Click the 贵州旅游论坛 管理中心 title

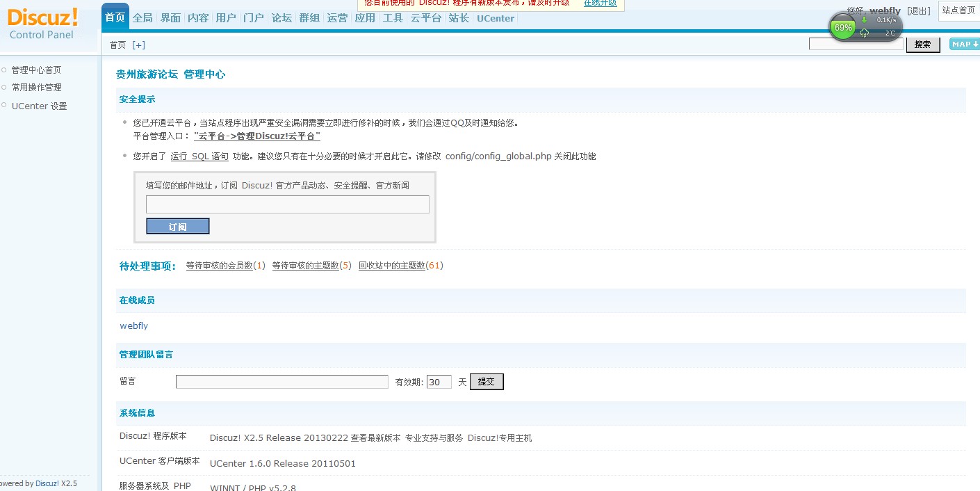pyautogui.click(x=170, y=74)
